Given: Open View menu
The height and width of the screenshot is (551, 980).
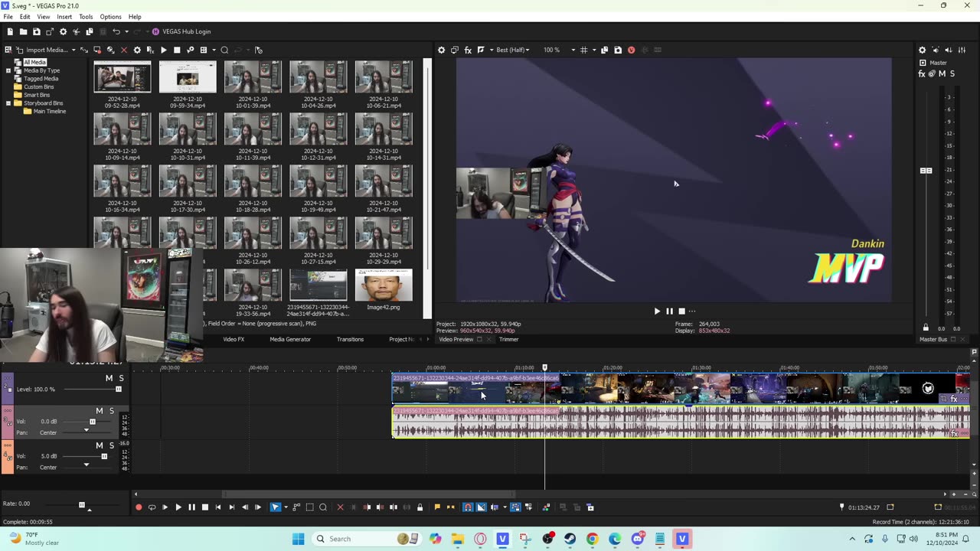Looking at the screenshot, I should (x=44, y=16).
